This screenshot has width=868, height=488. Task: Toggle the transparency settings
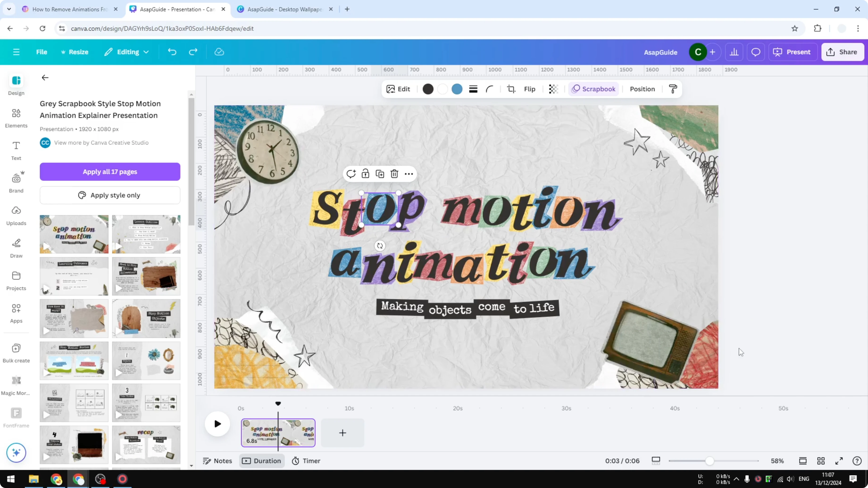(553, 89)
